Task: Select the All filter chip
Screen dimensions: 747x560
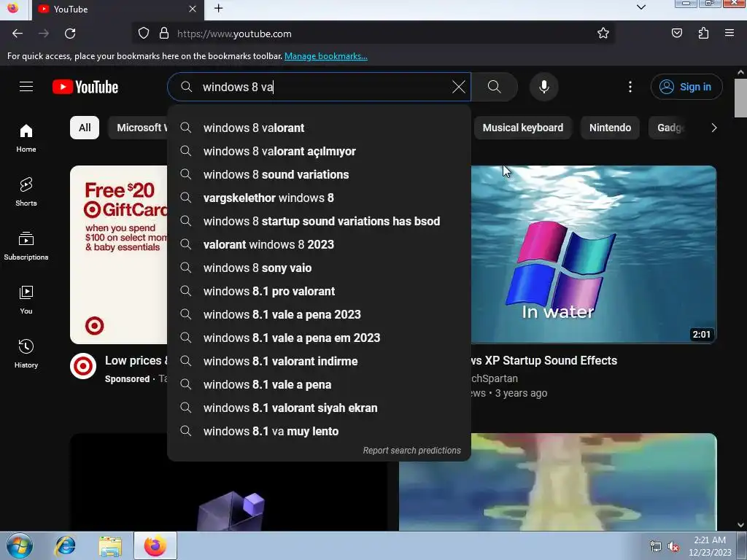Action: tap(85, 128)
